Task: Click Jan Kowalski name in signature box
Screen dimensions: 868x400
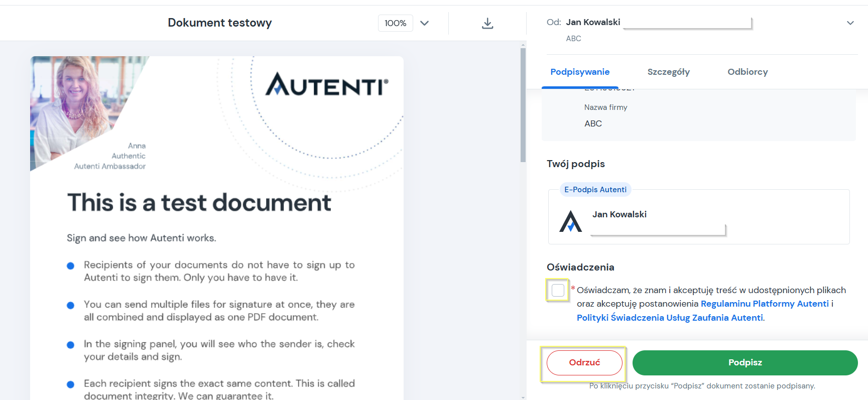Action: click(x=619, y=214)
